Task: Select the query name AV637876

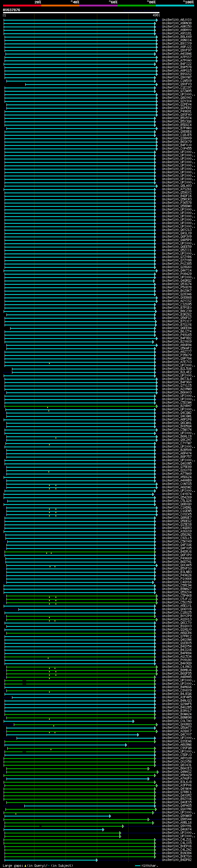Action: [11, 10]
